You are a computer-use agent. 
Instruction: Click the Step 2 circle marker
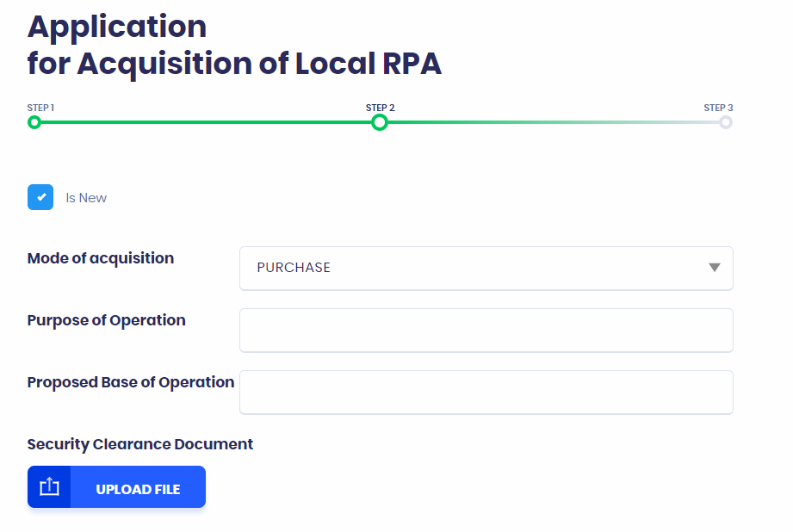[x=380, y=122]
